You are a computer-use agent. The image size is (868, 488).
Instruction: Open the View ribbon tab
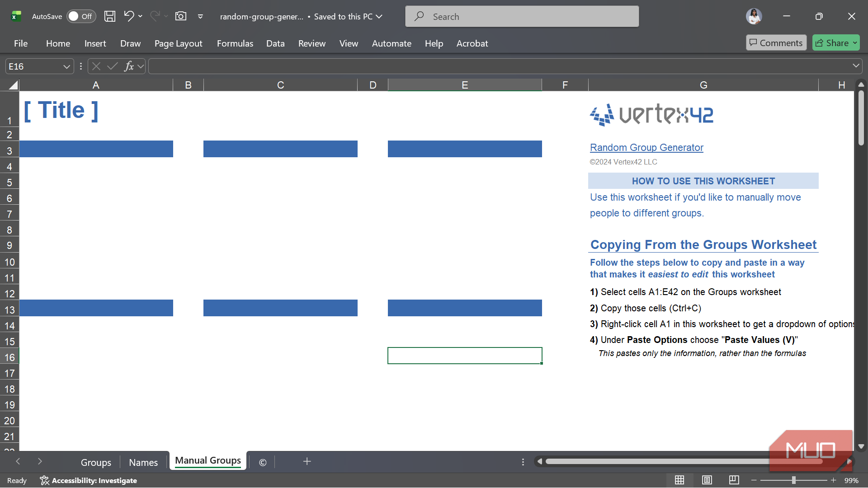(x=349, y=43)
